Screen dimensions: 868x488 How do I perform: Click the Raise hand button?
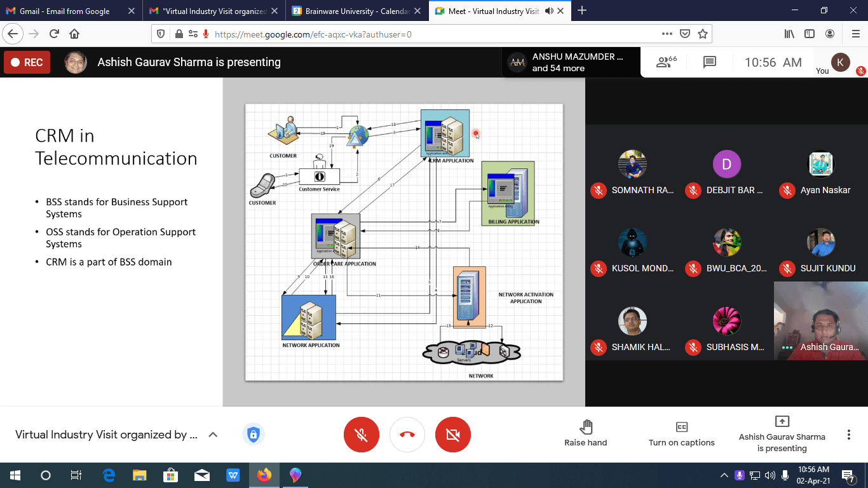point(585,433)
